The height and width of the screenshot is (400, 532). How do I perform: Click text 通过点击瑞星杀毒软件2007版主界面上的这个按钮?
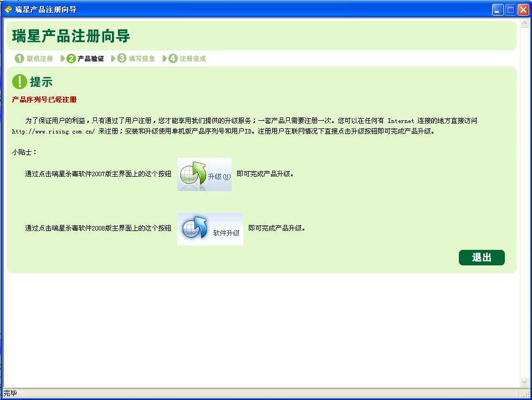pos(98,174)
